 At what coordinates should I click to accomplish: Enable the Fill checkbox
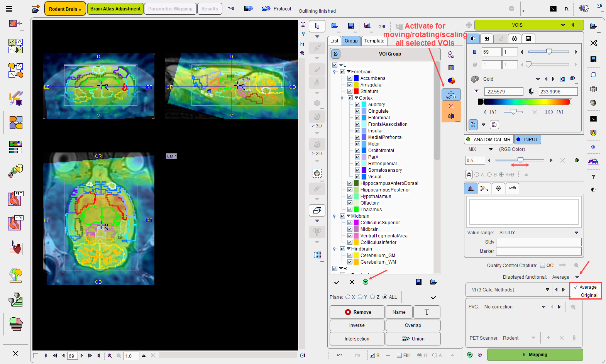[399, 356]
